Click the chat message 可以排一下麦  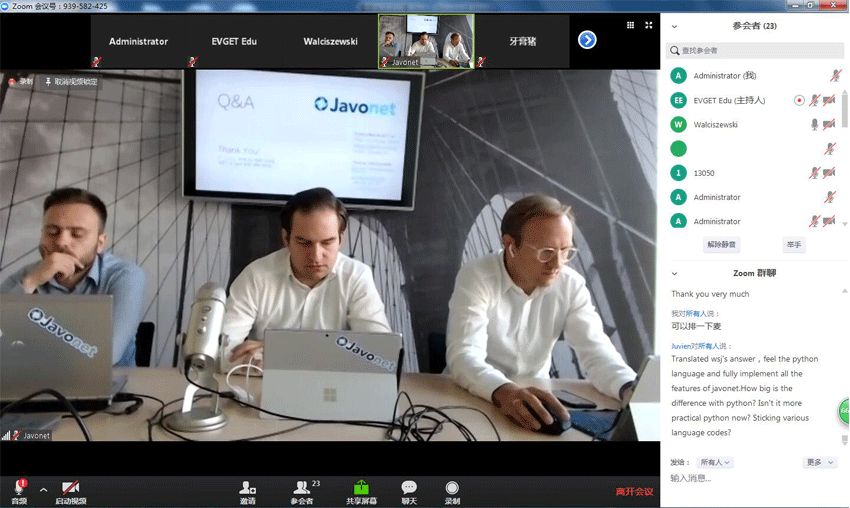696,326
